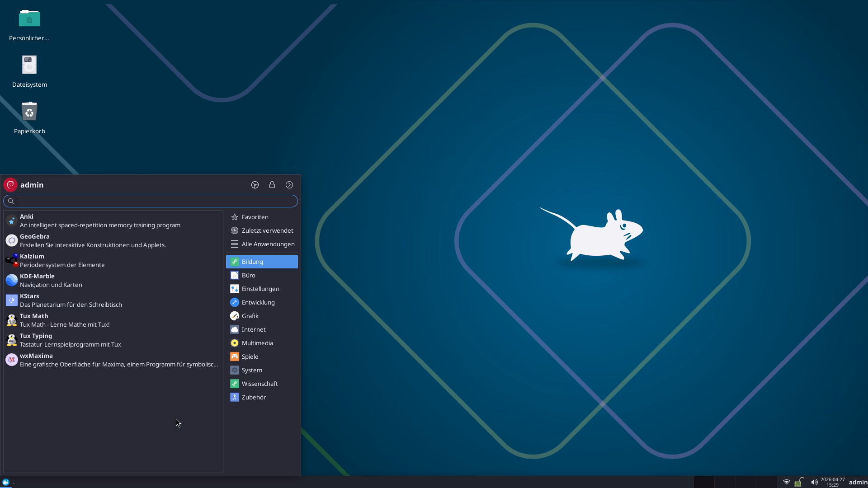Click the admin user button on the panel
Image resolution: width=868 pixels, height=488 pixels.
click(858, 482)
